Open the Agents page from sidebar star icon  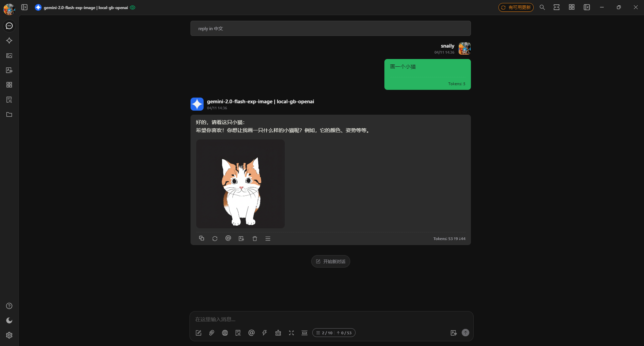pos(9,41)
